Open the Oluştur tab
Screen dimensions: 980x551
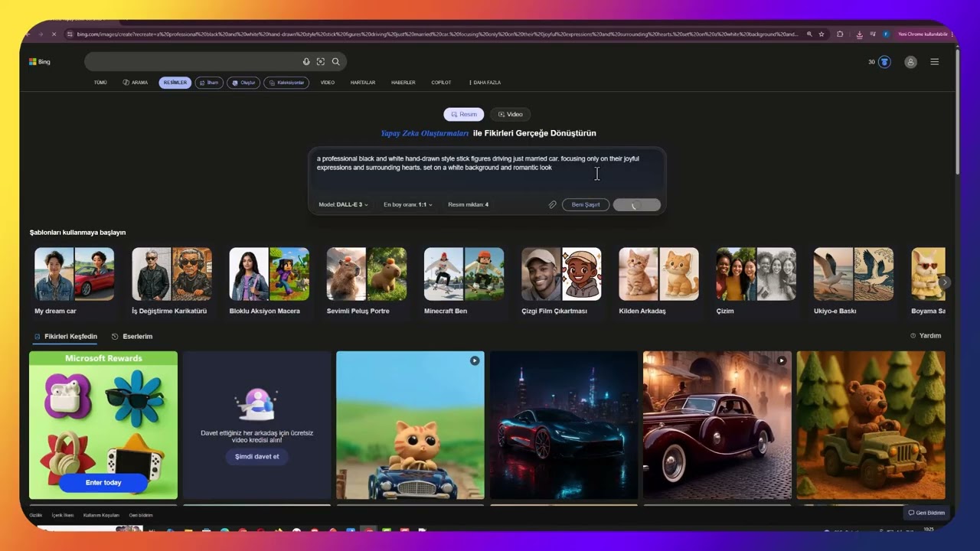243,83
